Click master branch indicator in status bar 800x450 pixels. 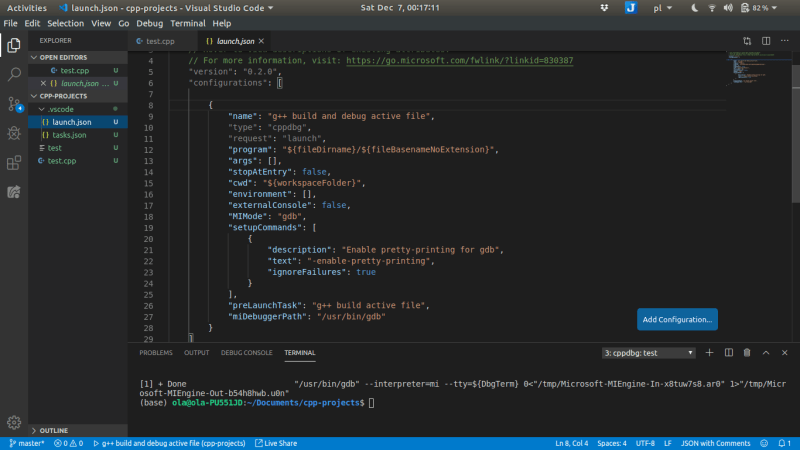click(27, 443)
